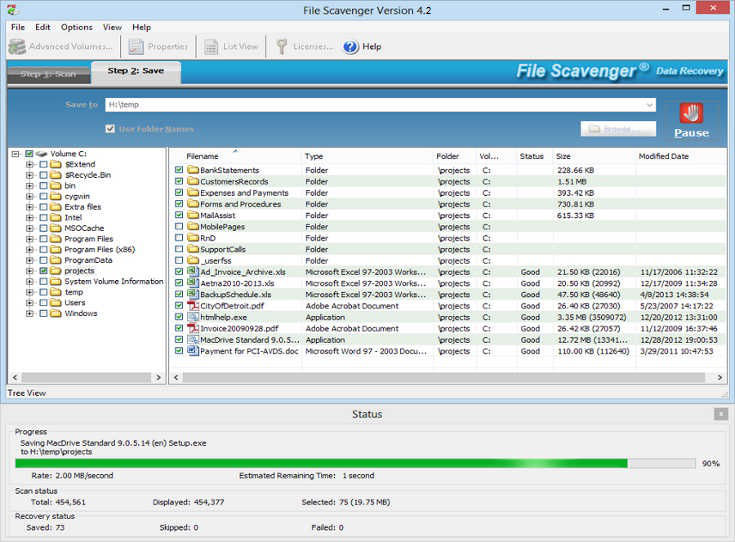This screenshot has height=542, width=735.
Task: Click the MailAssist folder icon
Action: (193, 215)
